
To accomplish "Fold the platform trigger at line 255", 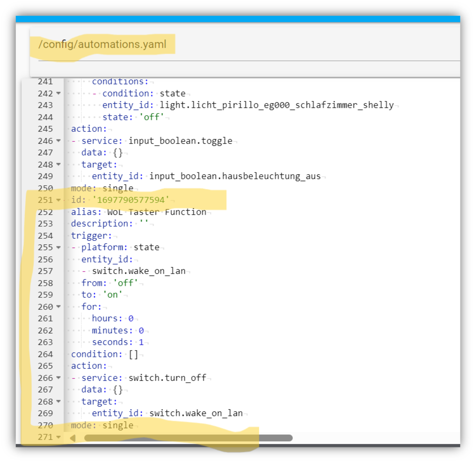I will [x=59, y=247].
